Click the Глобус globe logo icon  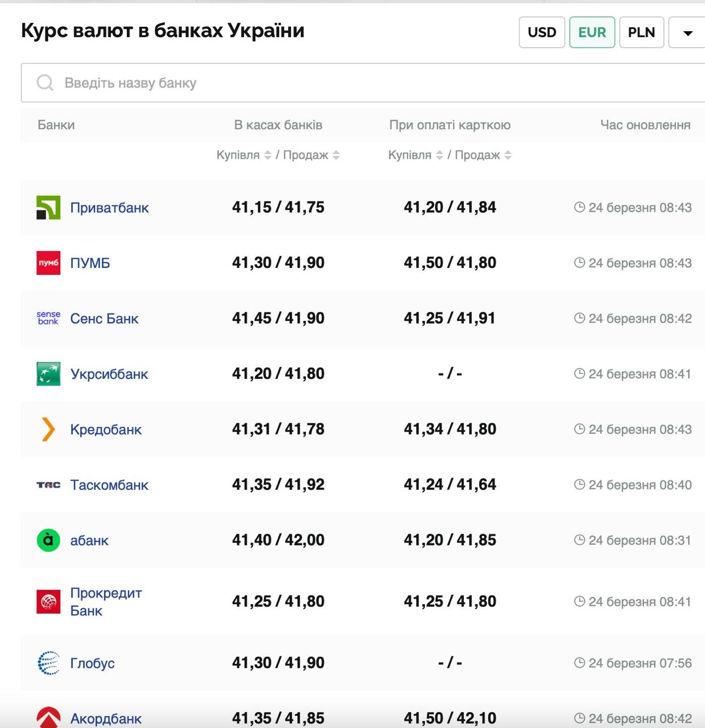coord(48,663)
